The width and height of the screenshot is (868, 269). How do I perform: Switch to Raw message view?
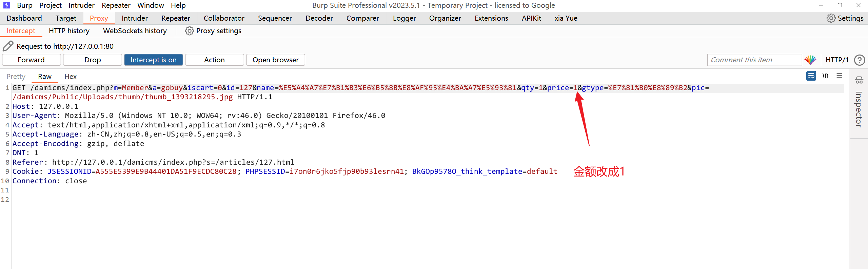click(45, 77)
